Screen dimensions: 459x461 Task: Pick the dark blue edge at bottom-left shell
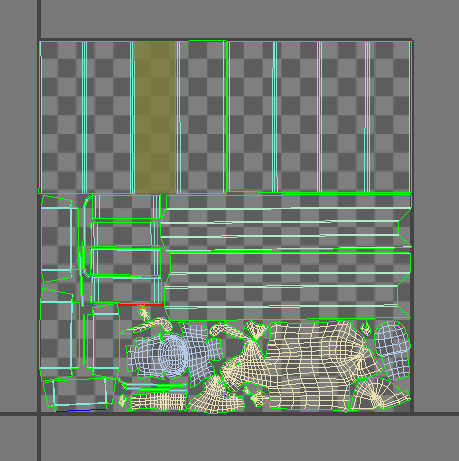[81, 410]
